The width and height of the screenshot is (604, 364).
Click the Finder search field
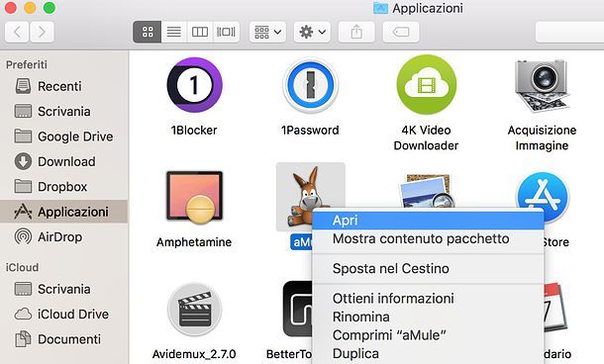click(x=569, y=32)
